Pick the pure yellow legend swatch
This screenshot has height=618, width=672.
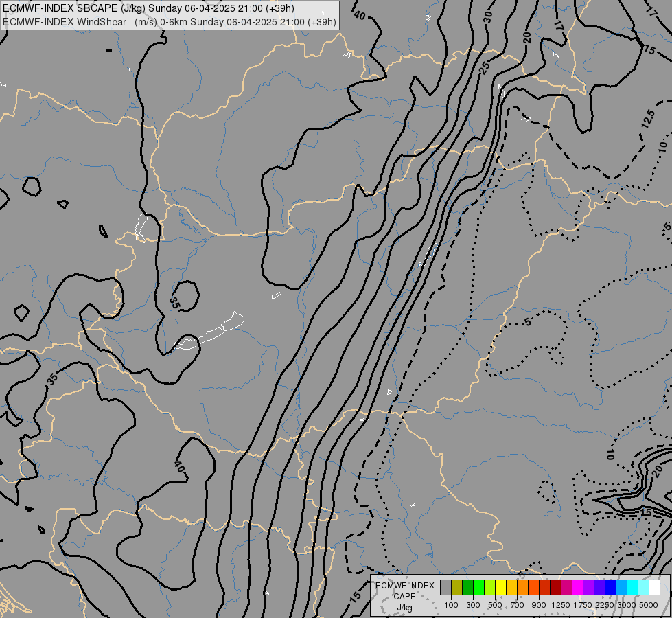pyautogui.click(x=500, y=587)
